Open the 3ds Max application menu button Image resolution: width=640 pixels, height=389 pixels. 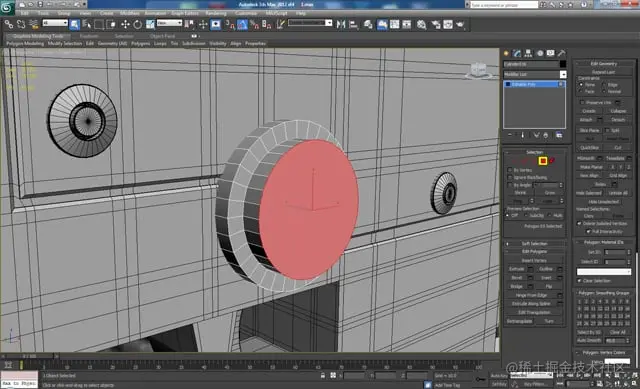pos(7,7)
